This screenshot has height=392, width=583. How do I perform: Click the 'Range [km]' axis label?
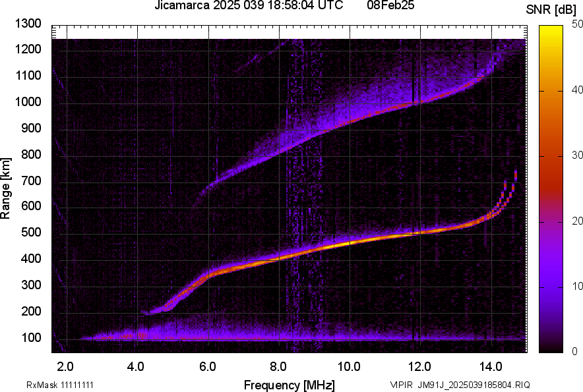coord(5,188)
